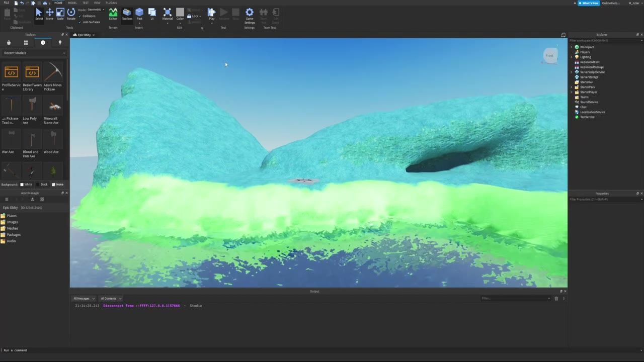Click the Play test button
The image size is (644, 362).
[211, 14]
